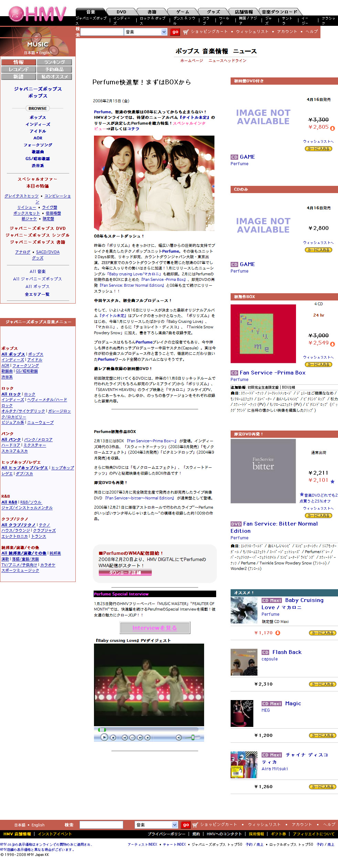Switch to the 書籍 tab
Viewport: 338px width, 868px height.
152,12
